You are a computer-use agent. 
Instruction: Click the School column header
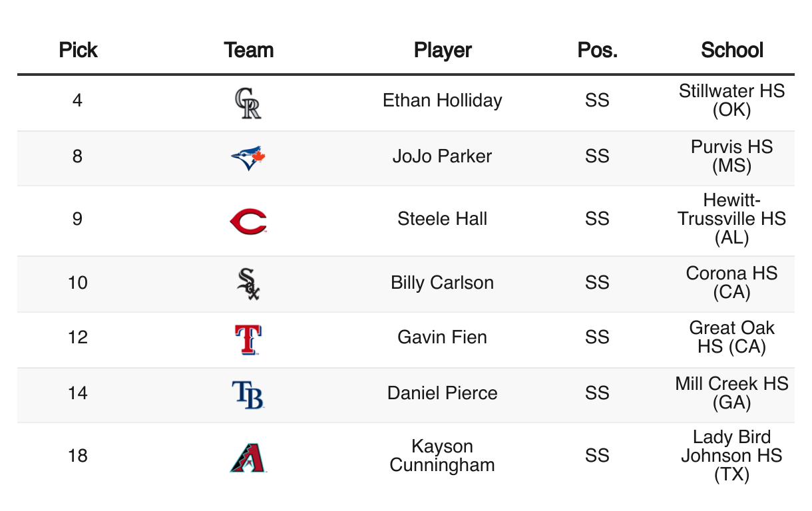(731, 50)
